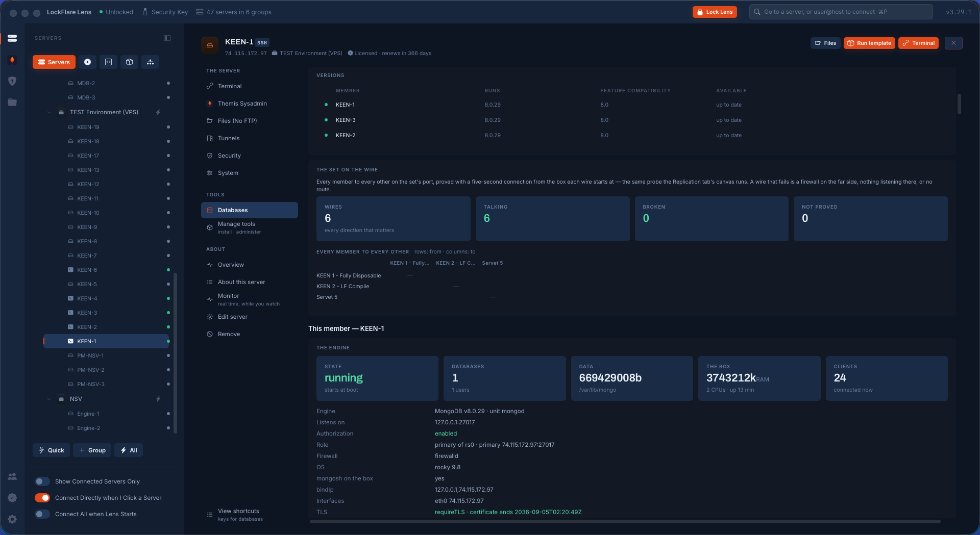Click the Talking 6 wires card
Viewport: 980px width, 535px height.
552,219
